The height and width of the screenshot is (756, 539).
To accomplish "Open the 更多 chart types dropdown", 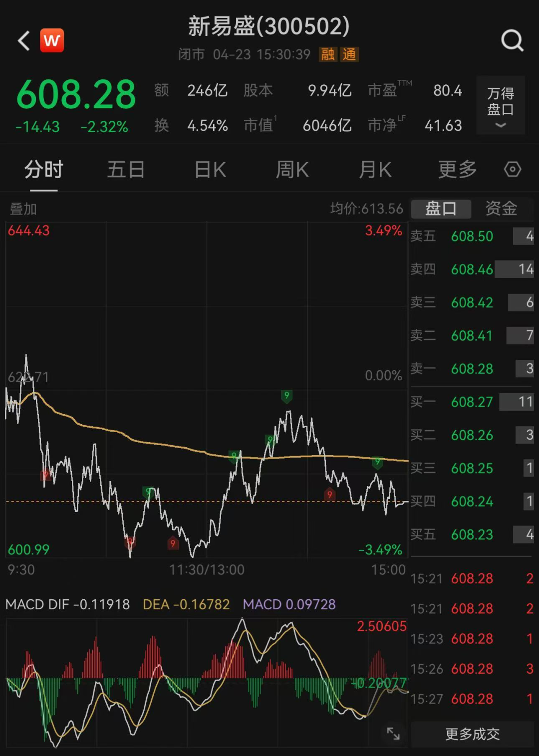I will (457, 170).
